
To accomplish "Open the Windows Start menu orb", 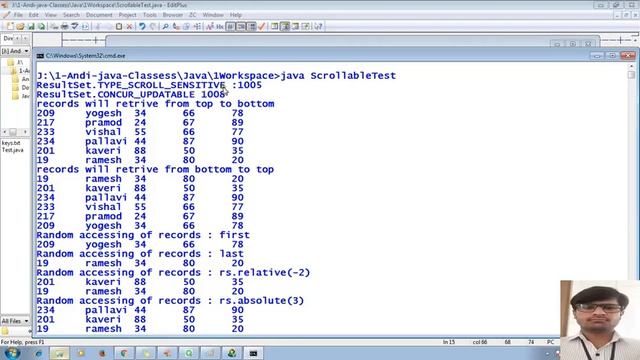I will (12, 353).
